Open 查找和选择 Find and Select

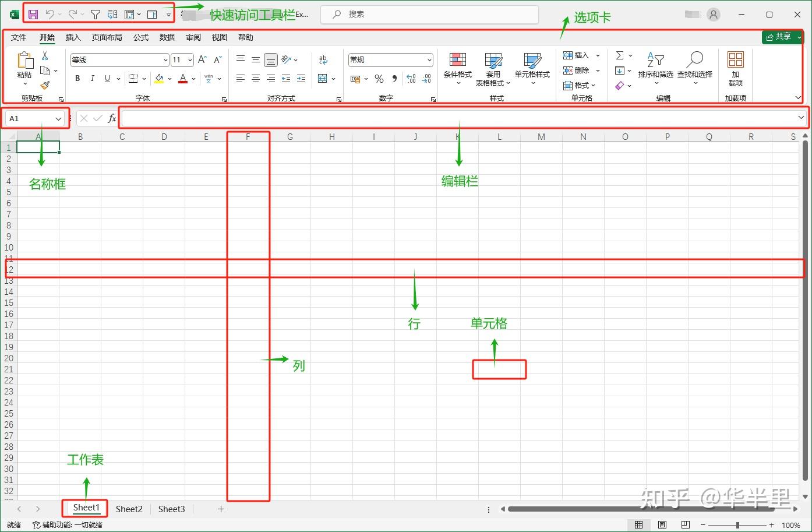[695, 69]
